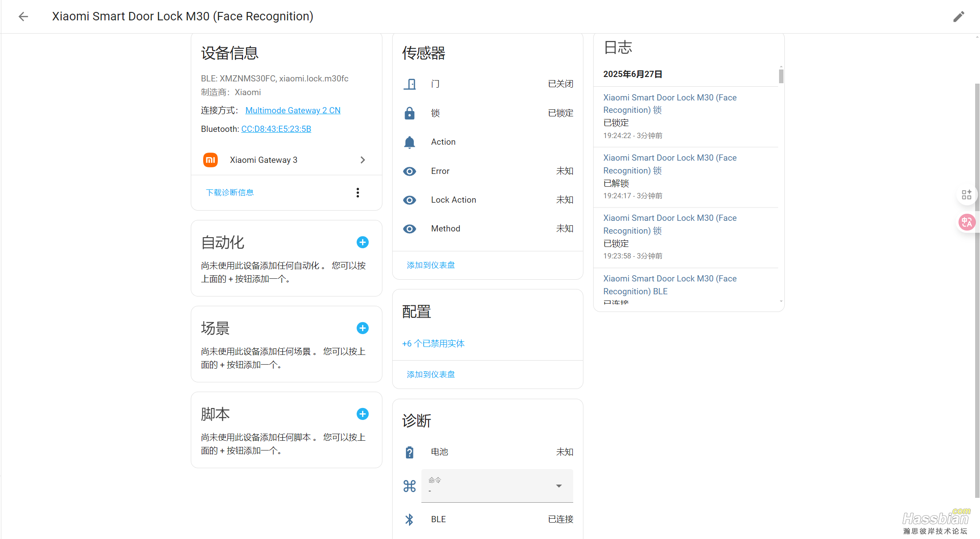
Task: Open the Error row showing 未知
Action: pos(488,171)
